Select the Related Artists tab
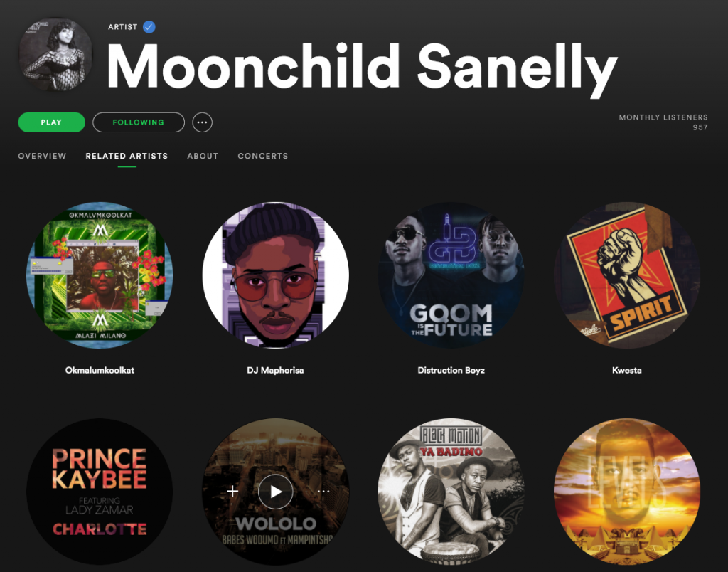The width and height of the screenshot is (728, 572). point(127,156)
